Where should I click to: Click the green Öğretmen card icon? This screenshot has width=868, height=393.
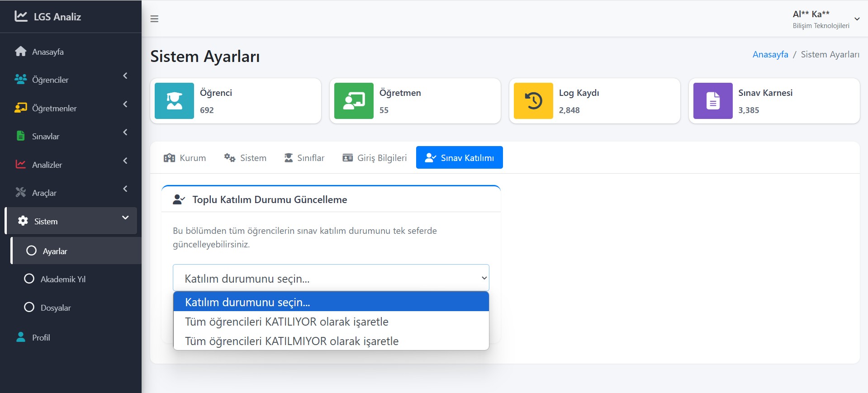tap(354, 101)
